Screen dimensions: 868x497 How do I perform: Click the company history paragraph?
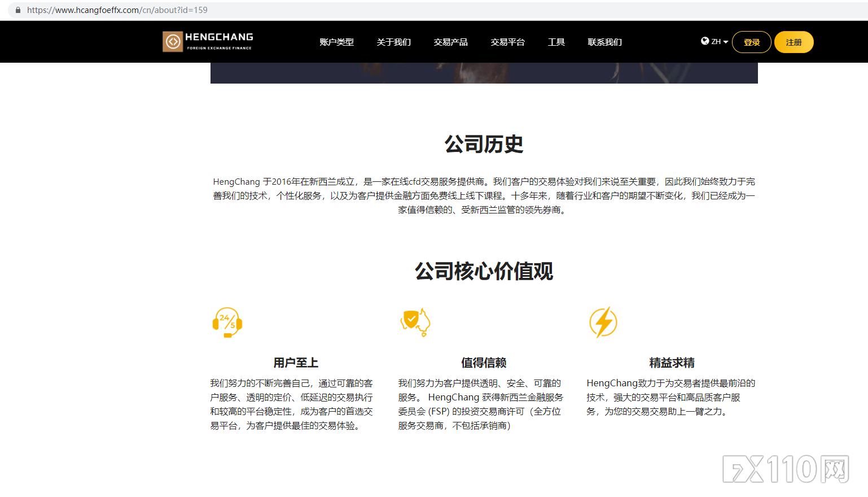484,195
